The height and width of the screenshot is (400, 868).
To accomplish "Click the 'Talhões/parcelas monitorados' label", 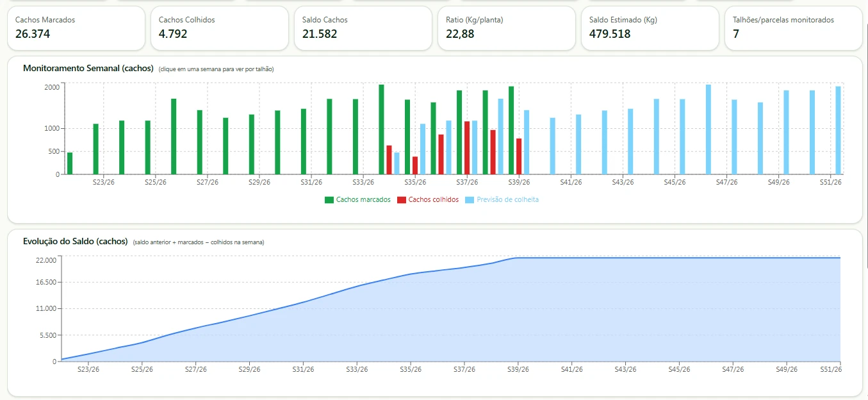I will 783,20.
